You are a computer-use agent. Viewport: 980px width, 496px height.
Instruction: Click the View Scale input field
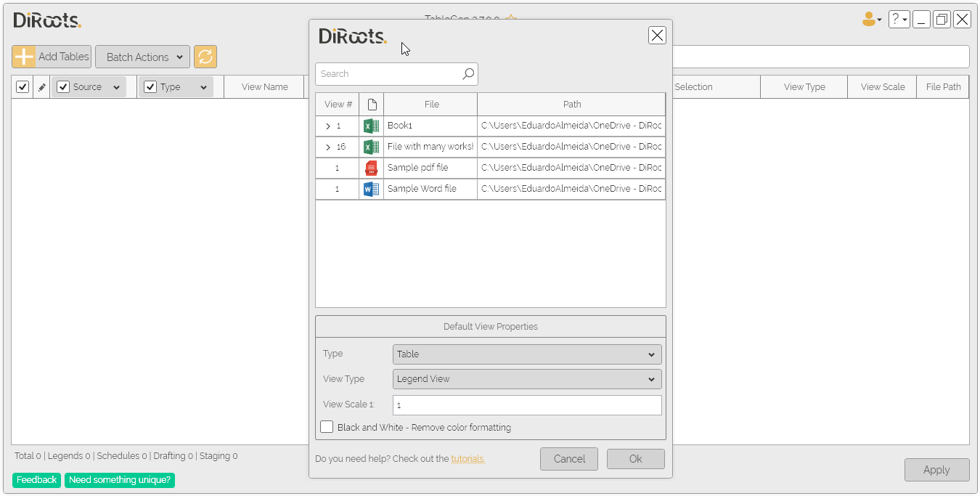pos(527,405)
